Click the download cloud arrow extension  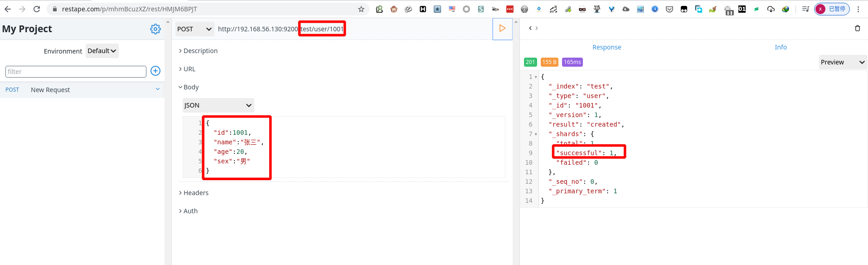[771, 9]
